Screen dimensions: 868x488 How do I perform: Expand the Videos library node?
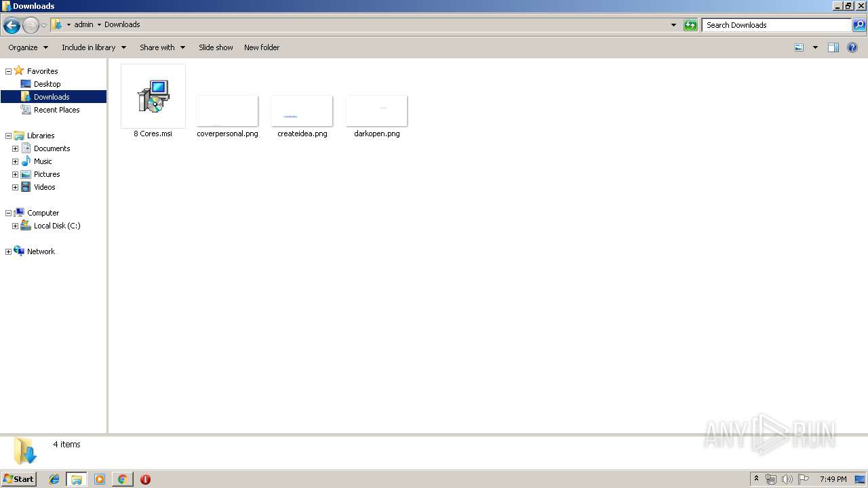(15, 187)
